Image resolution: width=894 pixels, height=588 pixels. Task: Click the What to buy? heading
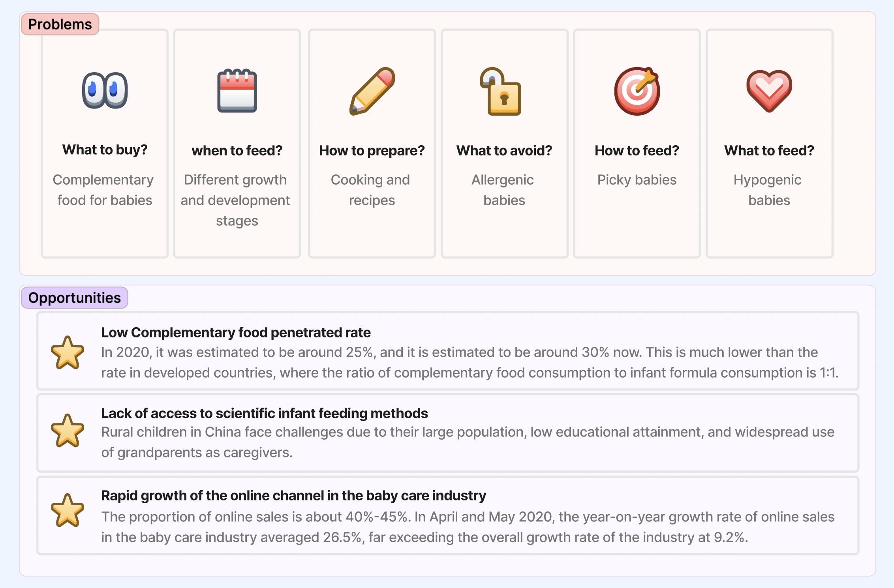[x=105, y=150]
